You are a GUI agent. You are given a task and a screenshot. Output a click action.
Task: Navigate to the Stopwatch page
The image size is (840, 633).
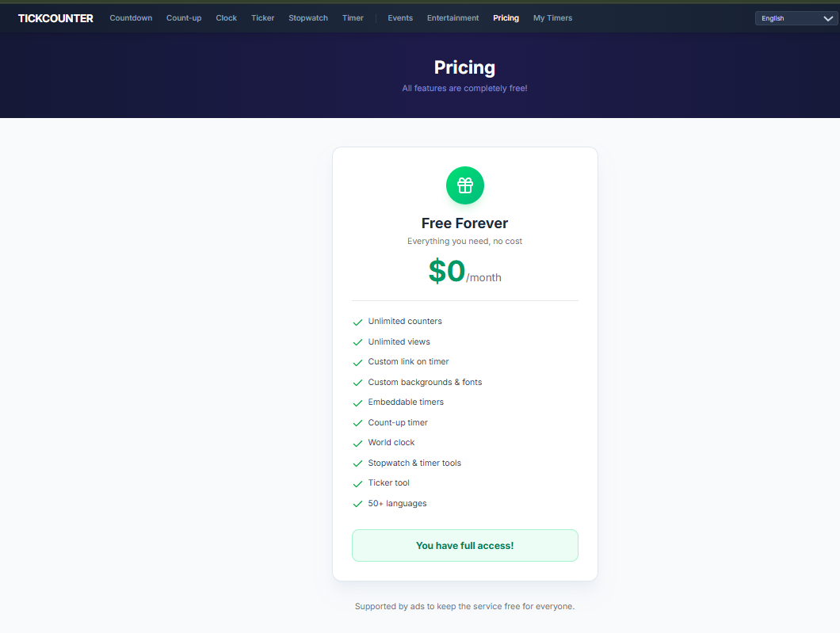[307, 17]
